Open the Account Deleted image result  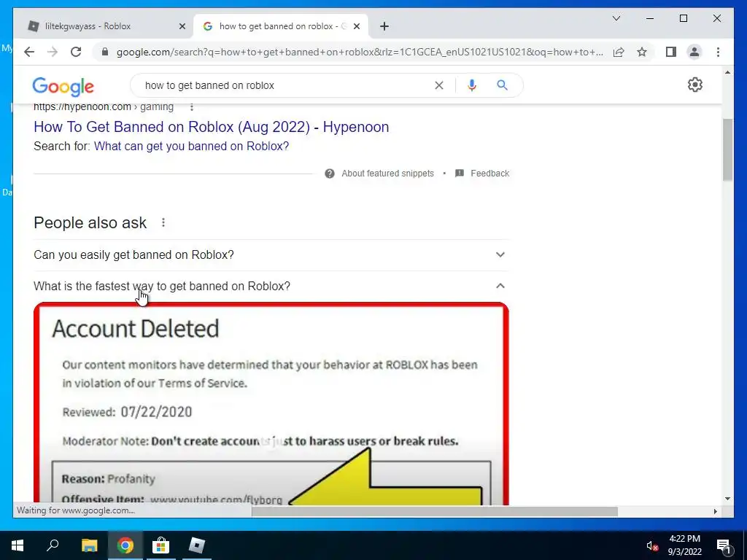[271, 404]
